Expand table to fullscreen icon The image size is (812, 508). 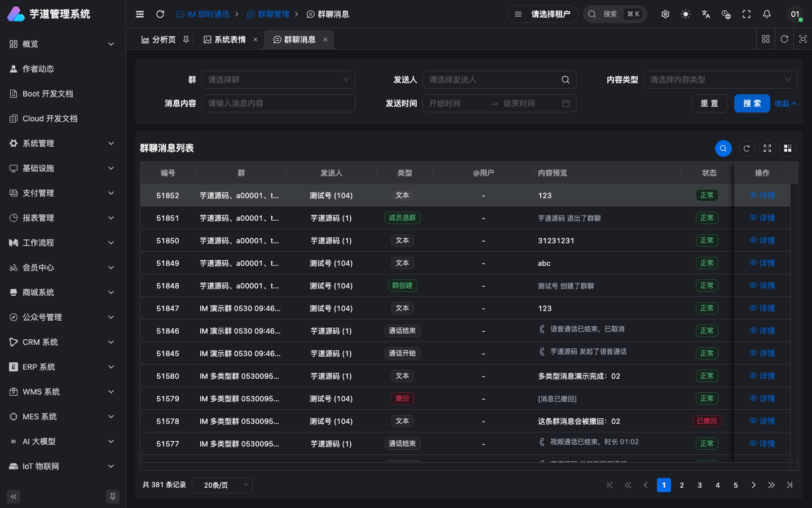point(767,148)
